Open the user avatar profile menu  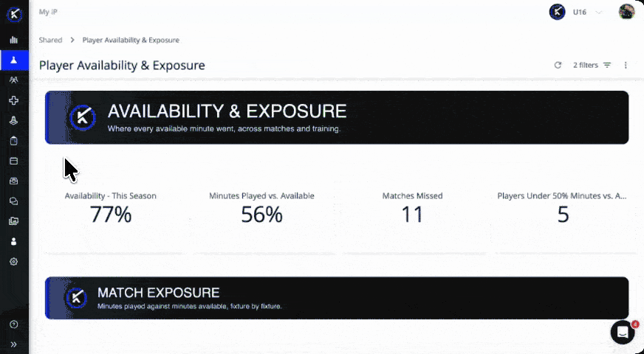pos(627,12)
